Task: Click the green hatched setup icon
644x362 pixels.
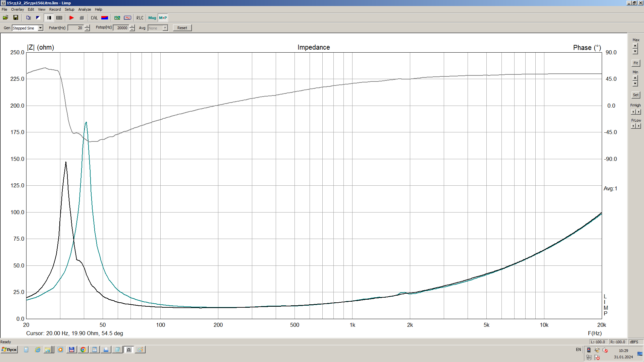Action: coord(117,18)
